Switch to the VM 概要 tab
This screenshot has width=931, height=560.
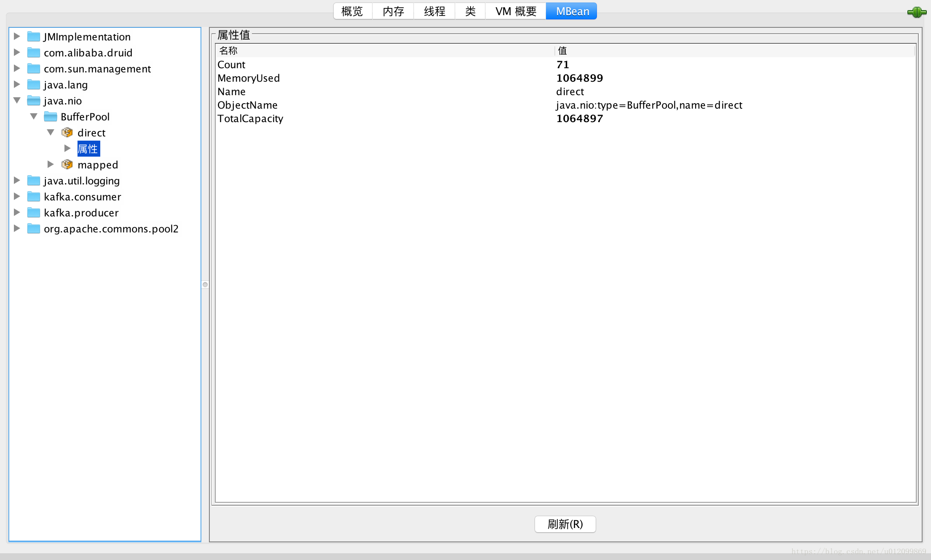(516, 11)
